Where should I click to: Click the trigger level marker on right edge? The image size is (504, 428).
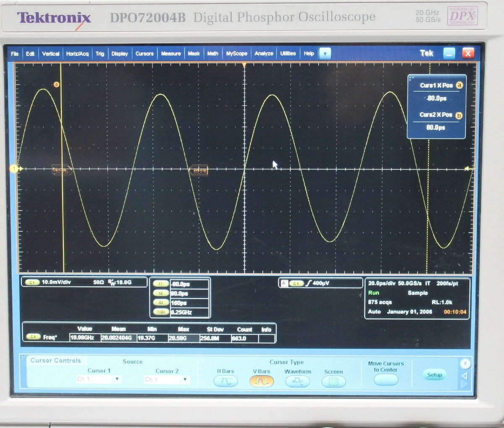coord(467,169)
